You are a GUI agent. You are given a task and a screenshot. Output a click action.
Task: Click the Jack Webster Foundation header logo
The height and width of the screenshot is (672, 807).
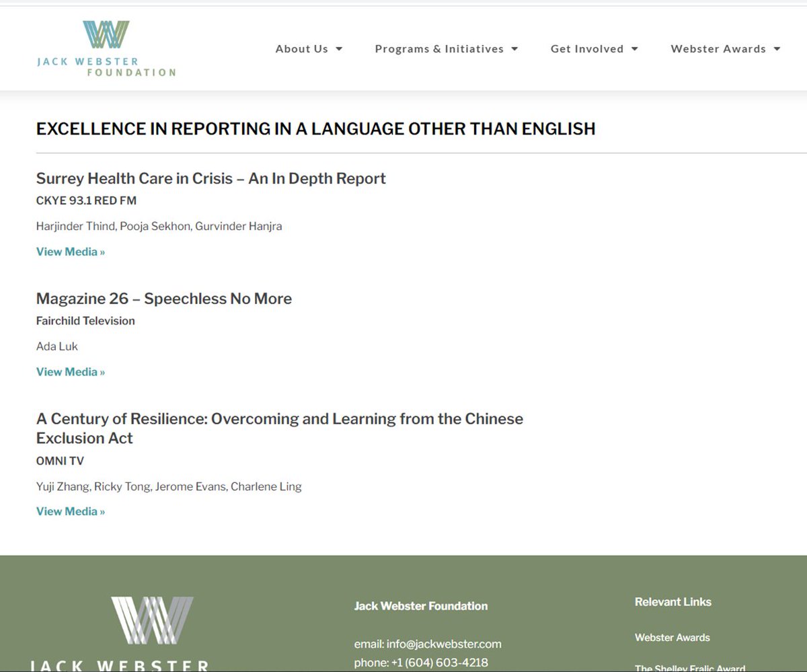[x=106, y=48]
